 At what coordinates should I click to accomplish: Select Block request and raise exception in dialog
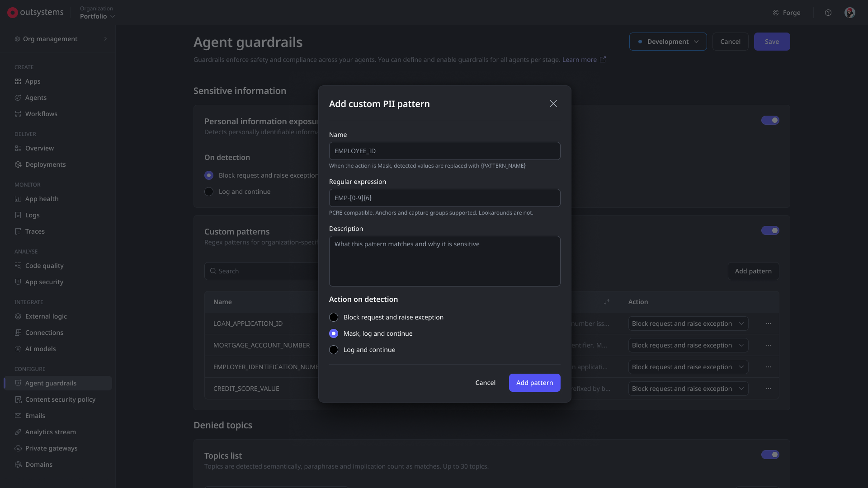click(387, 317)
